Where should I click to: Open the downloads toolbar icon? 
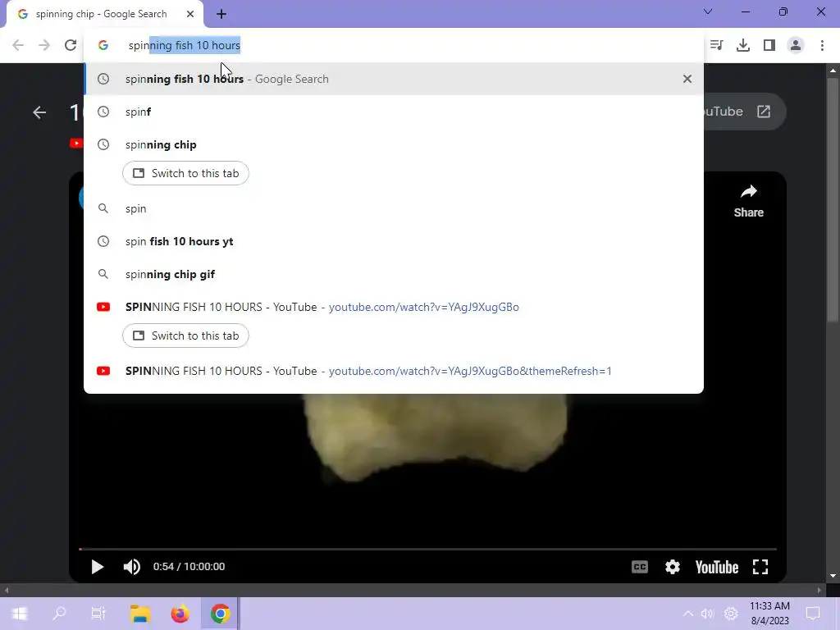(x=743, y=45)
